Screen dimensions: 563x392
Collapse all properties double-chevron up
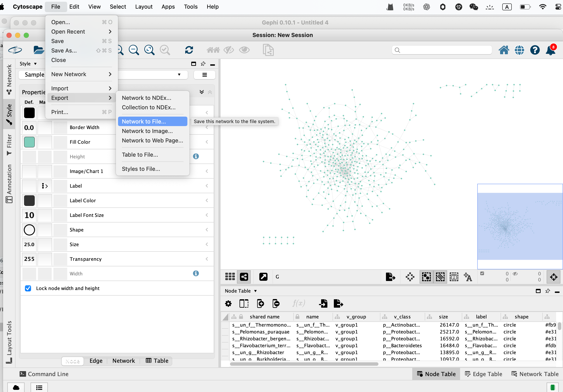coord(210,92)
